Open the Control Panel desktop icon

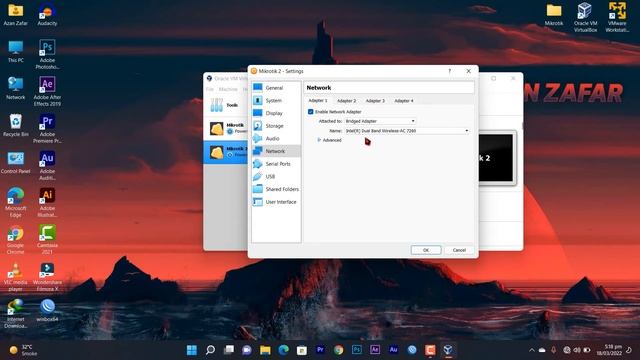[16, 162]
